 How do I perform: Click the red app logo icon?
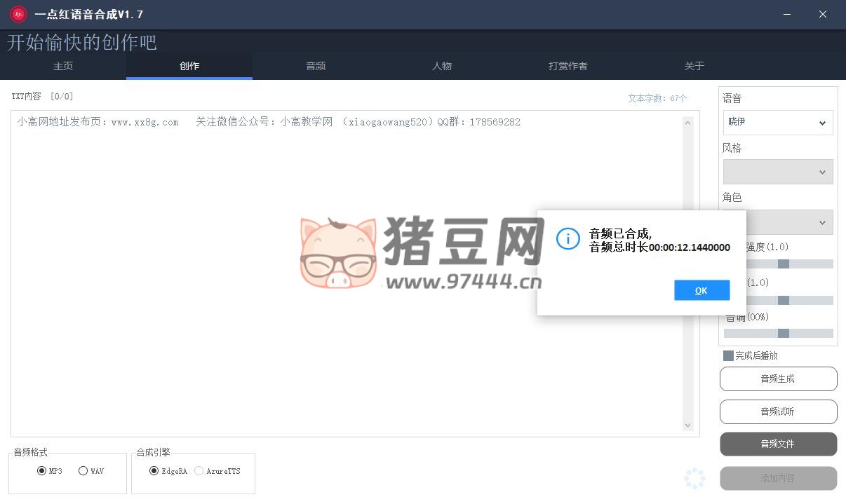18,14
